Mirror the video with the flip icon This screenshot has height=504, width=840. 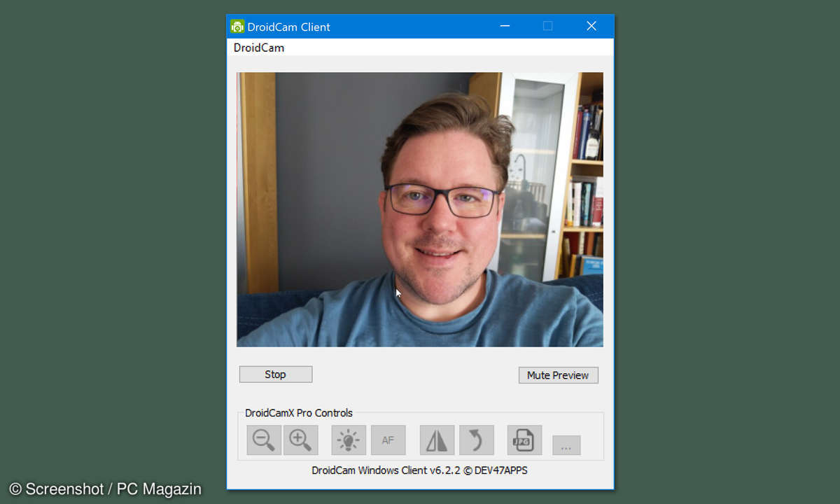[x=437, y=440]
